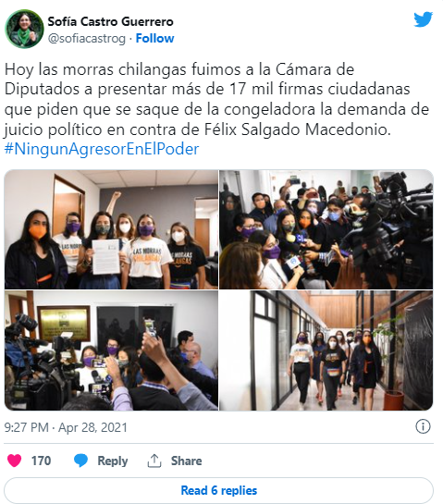Open Sofía Castro Guerrero's profile avatar
The image size is (443, 504).
(x=24, y=29)
